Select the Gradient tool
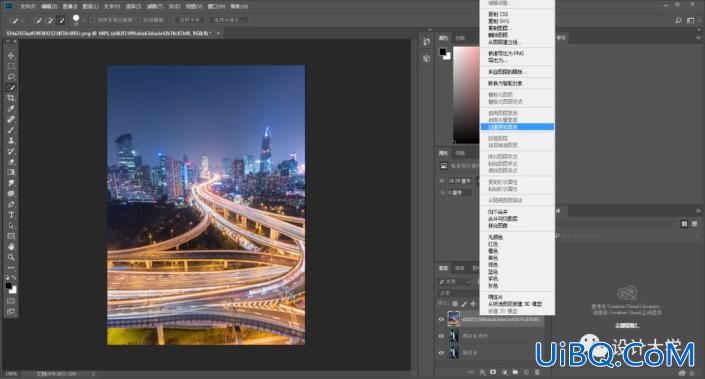705x379 pixels. click(11, 172)
